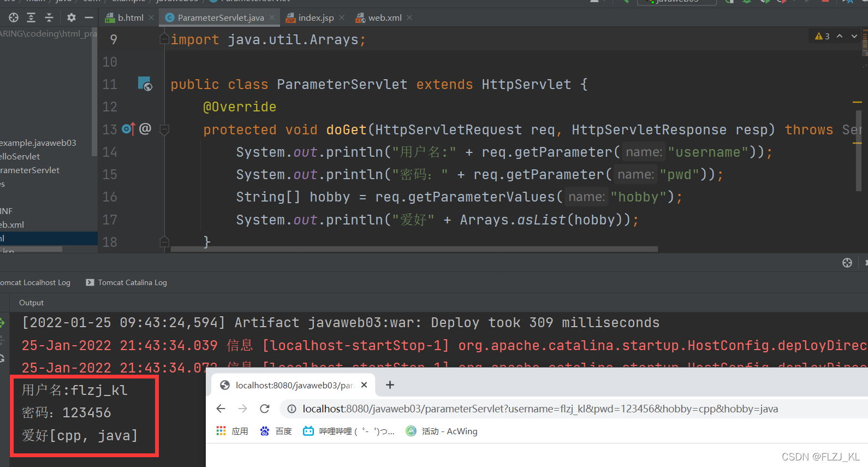868x467 pixels.
Task: Click line number 14 in the gutter
Action: click(x=110, y=152)
